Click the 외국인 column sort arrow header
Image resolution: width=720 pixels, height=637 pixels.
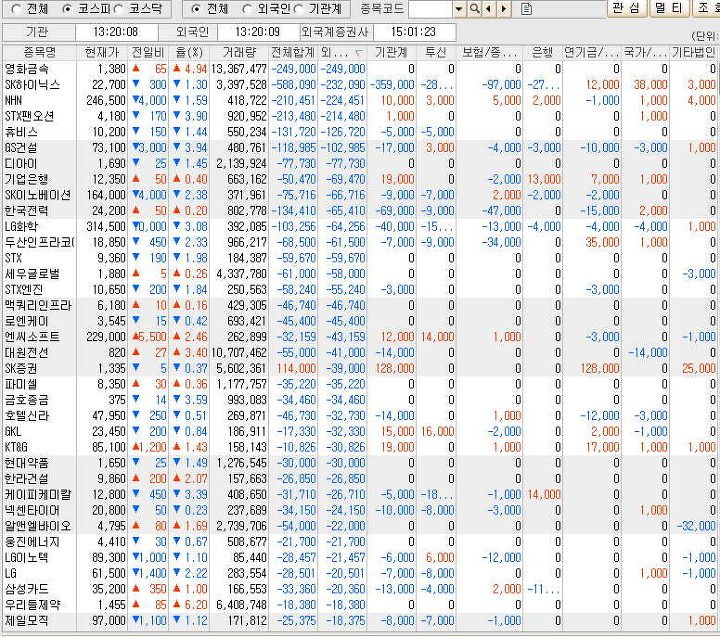(x=342, y=52)
